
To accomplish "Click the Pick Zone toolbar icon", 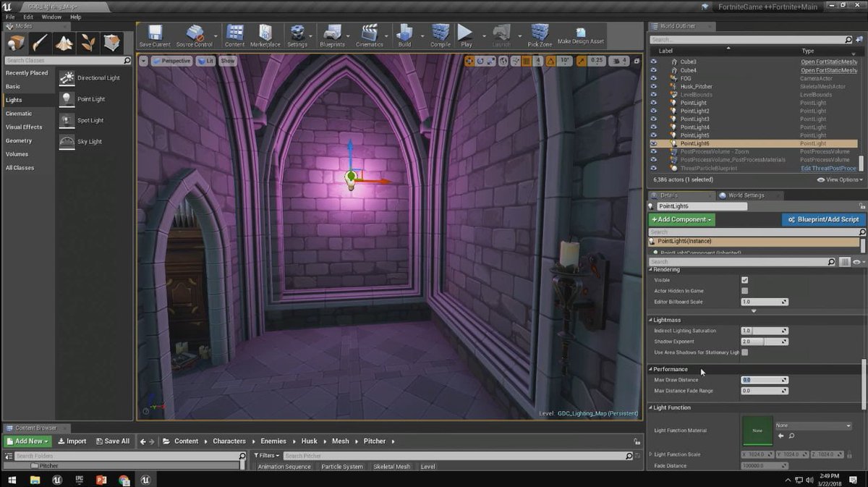I will coord(540,35).
